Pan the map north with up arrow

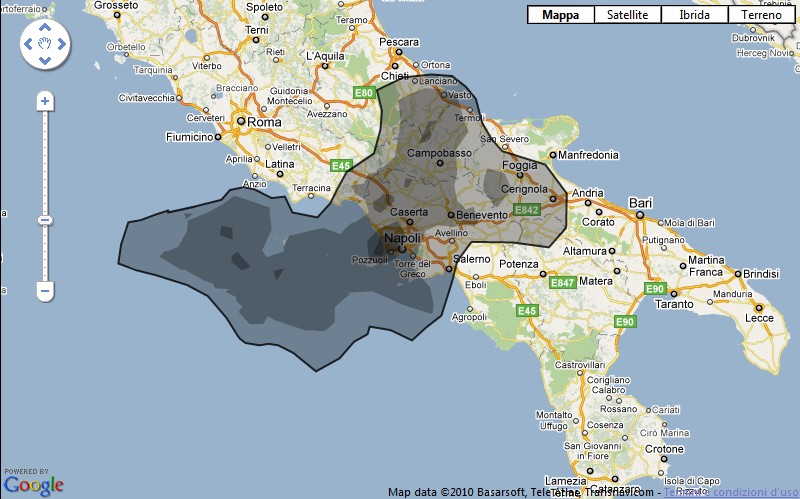(x=44, y=27)
